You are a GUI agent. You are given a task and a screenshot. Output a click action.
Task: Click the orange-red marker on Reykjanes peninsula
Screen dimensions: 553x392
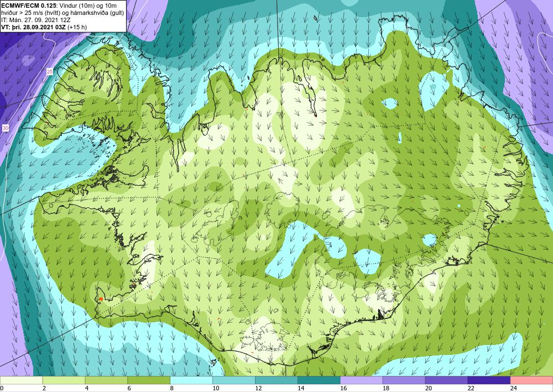coord(101,299)
